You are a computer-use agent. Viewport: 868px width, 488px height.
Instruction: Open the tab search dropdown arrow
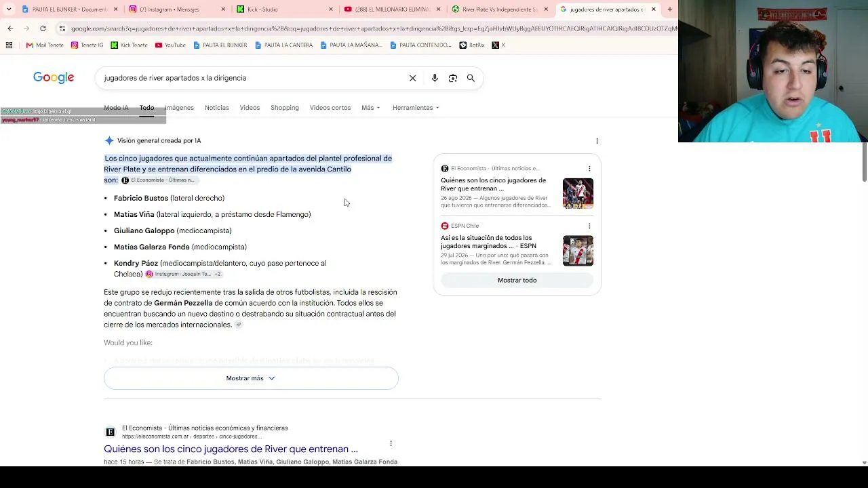pyautogui.click(x=9, y=9)
